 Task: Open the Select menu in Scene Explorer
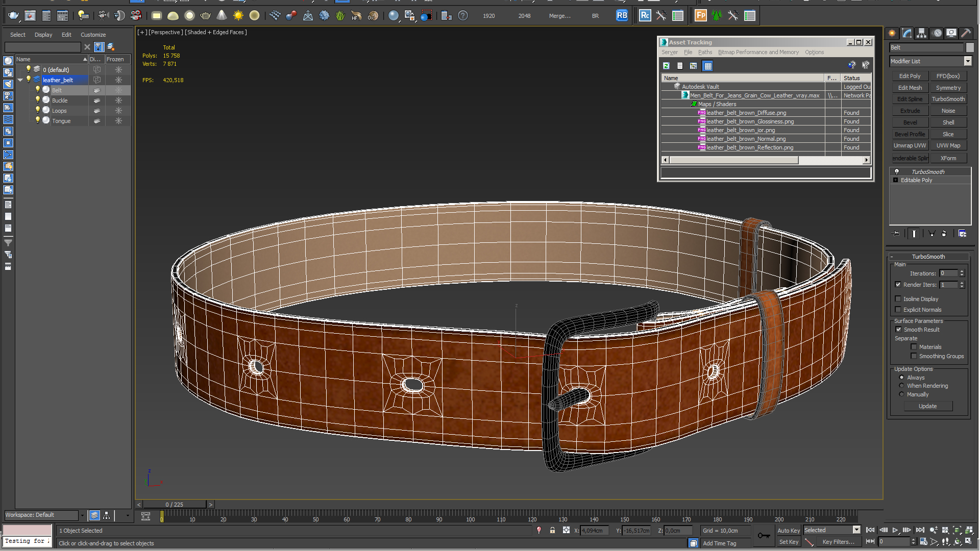(17, 35)
